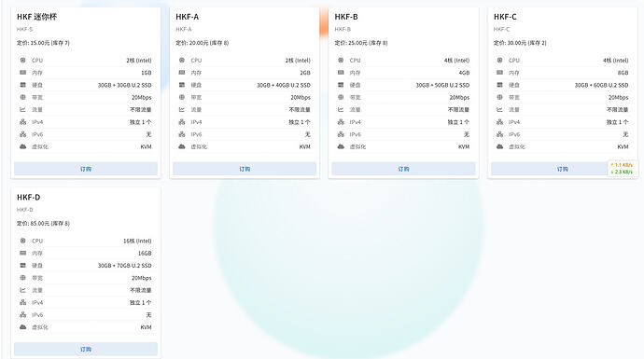Click the 4GB memory value in HKF-B
Screen dimensions: 644x359
(464, 73)
